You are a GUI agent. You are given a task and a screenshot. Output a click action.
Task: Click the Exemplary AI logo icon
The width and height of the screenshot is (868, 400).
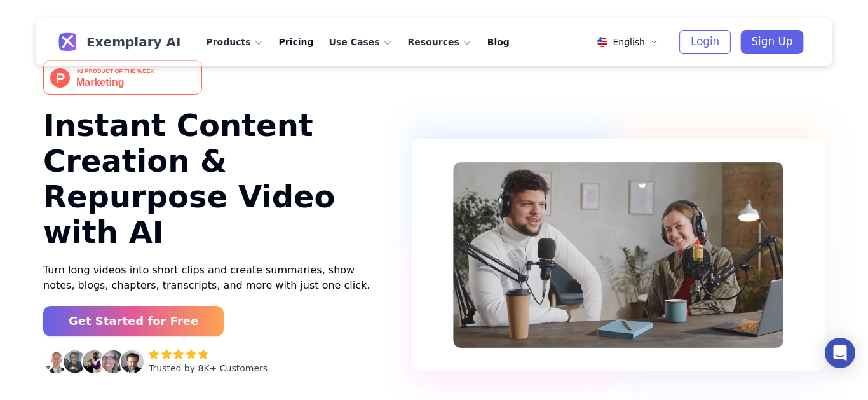click(x=67, y=42)
